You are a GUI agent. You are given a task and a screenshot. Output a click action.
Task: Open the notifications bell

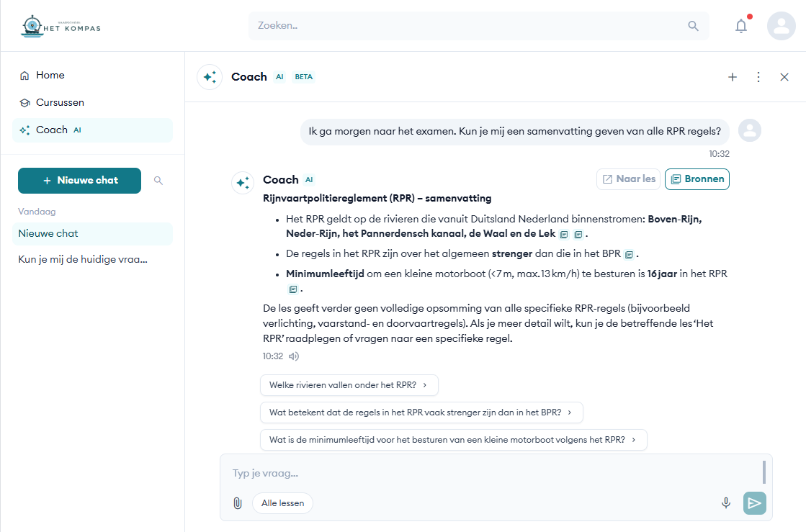point(740,26)
